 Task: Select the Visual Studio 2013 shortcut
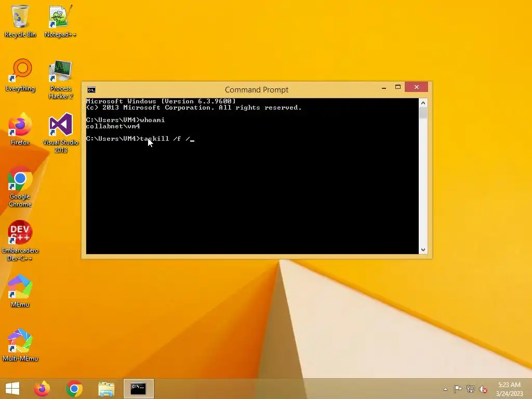point(60,133)
